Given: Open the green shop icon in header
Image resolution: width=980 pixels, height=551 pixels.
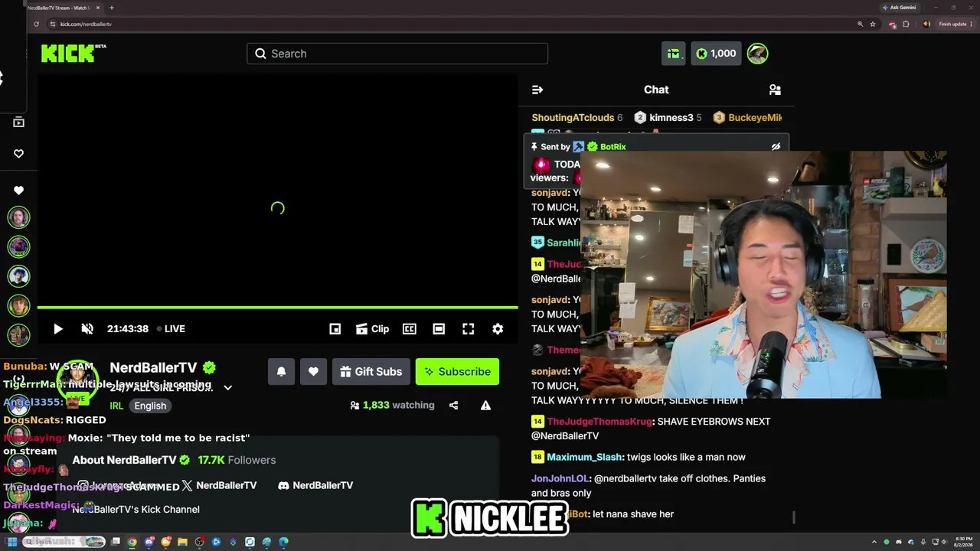Looking at the screenshot, I should coord(674,54).
